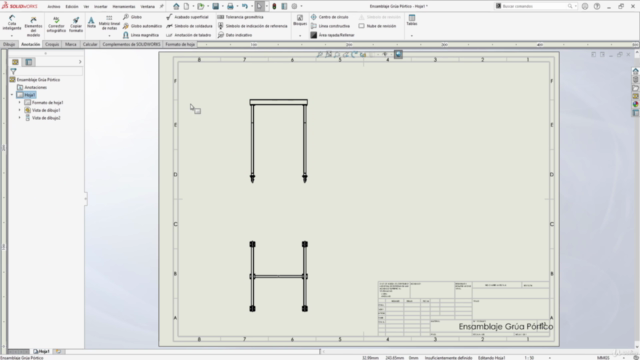Open the Cota inteligente dropdown arrow

pyautogui.click(x=11, y=36)
